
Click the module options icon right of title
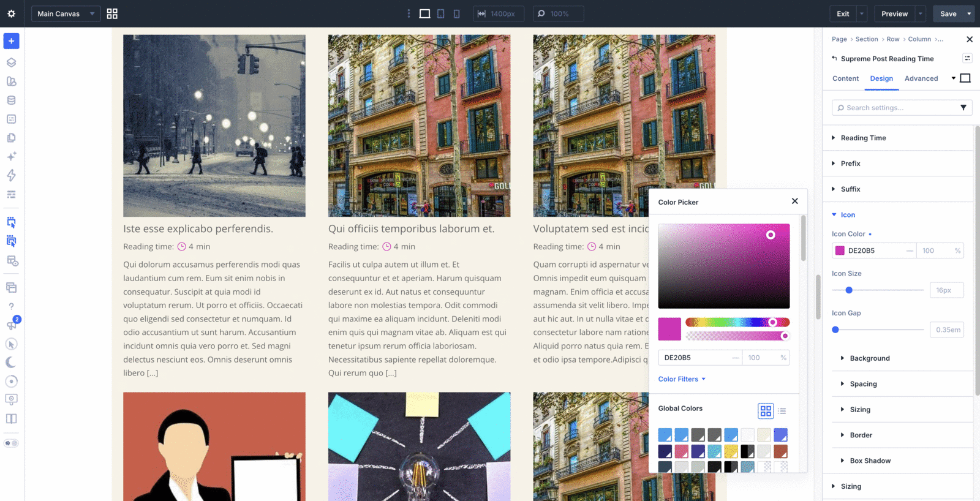coord(967,58)
